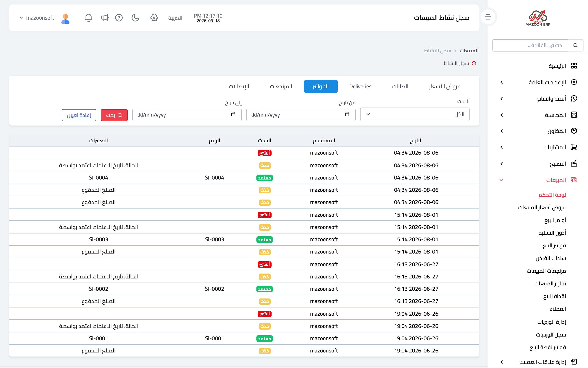
Task: Open تقارير المبيعات menu item
Action: click(x=550, y=283)
